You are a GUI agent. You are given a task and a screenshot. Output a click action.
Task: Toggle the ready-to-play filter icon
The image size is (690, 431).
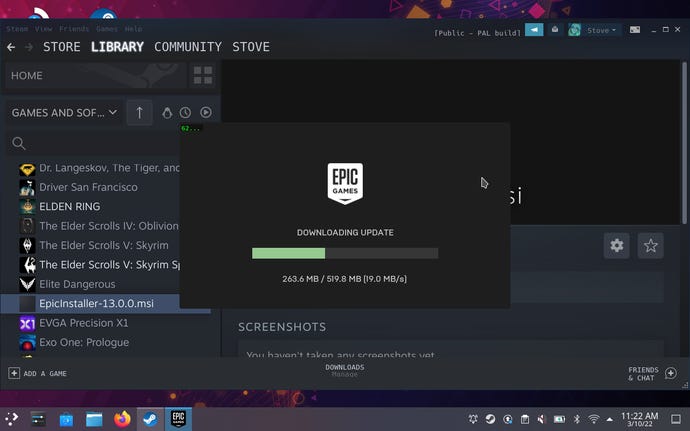[x=205, y=113]
